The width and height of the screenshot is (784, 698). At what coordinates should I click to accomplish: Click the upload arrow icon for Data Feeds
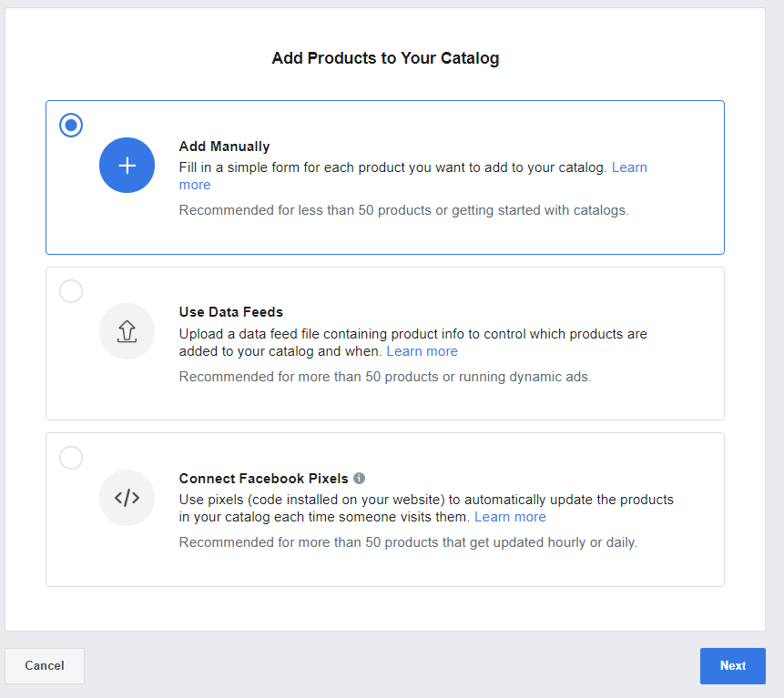(127, 331)
